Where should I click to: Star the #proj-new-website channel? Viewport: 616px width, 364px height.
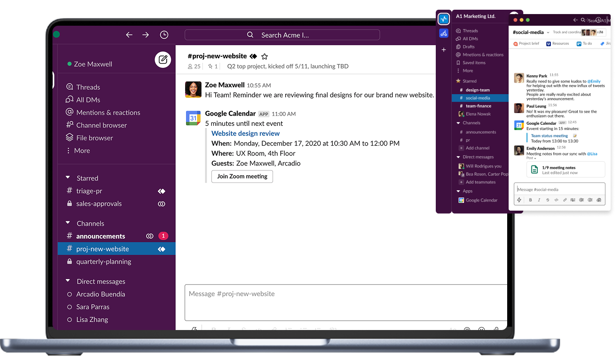[x=265, y=56]
